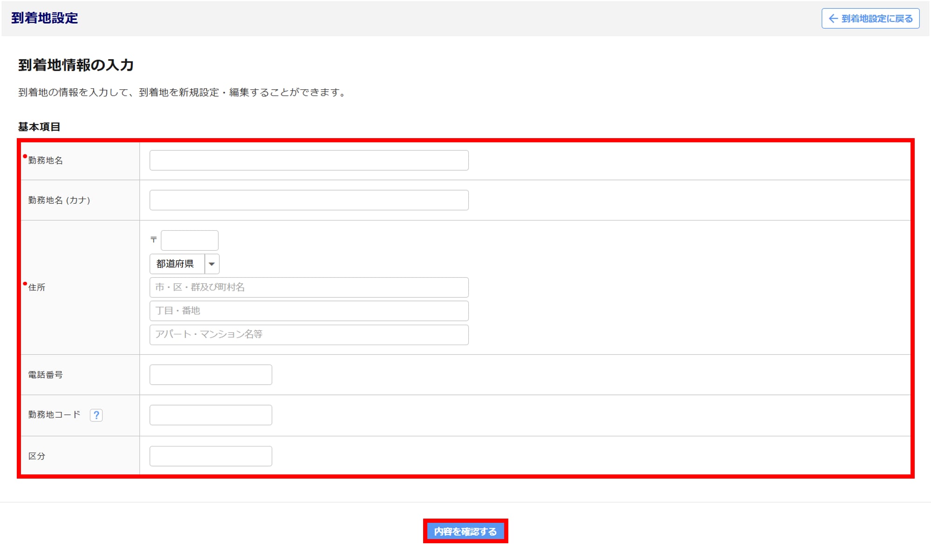Click into the 勤務地名 (カナ) field
Viewport: 931px width, 560px height.
[x=309, y=200]
